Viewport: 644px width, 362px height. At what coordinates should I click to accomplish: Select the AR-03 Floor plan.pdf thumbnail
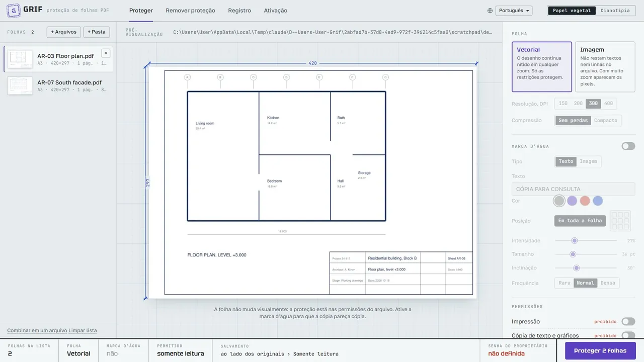[21, 59]
